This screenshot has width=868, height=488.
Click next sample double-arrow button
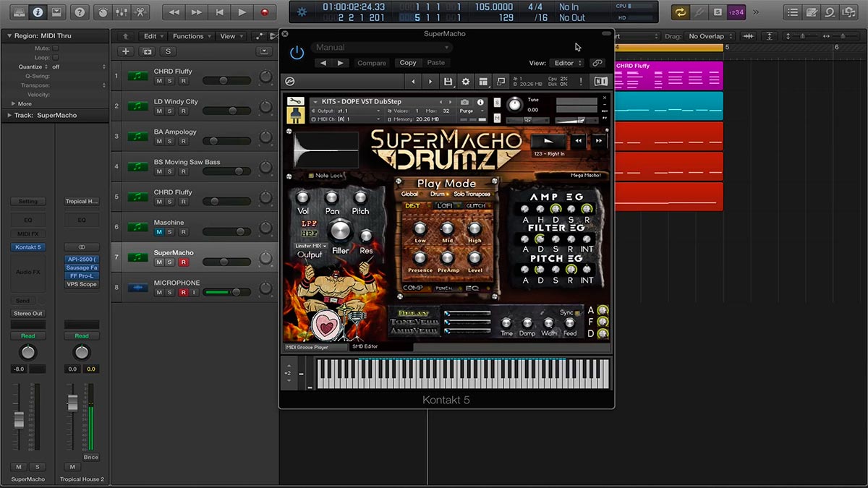[x=599, y=142]
